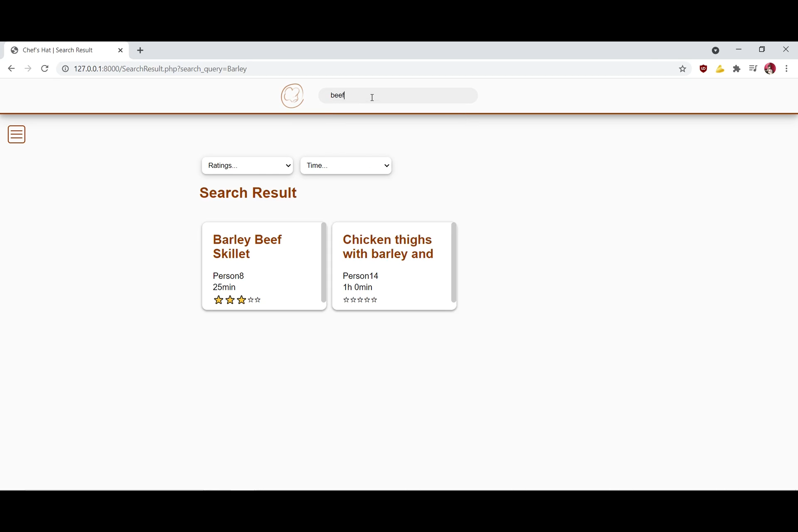Open the Barley Beef Skillet recipe
This screenshot has height=532, width=798.
point(247,246)
